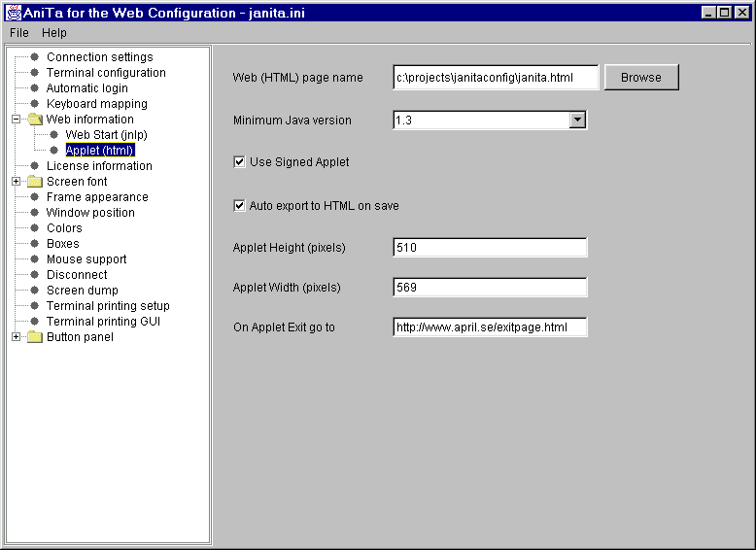Click the bullet icon beside Frame appearance
This screenshot has width=756, height=550.
(x=35, y=196)
